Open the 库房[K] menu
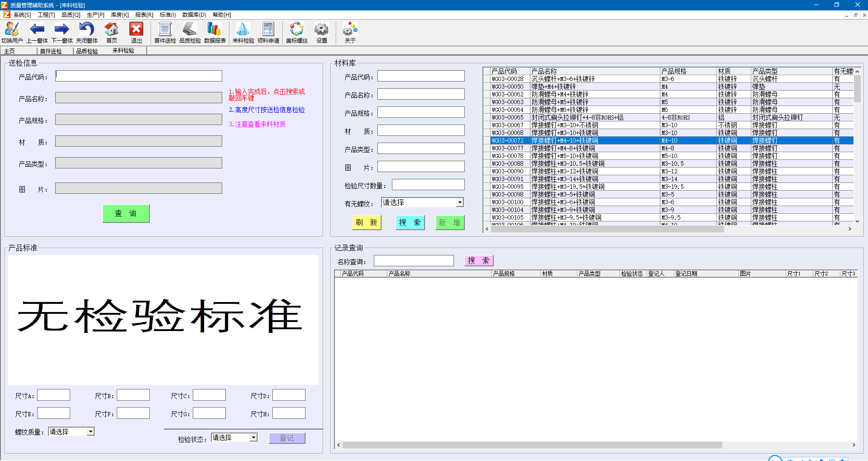868x461 pixels. coord(120,15)
